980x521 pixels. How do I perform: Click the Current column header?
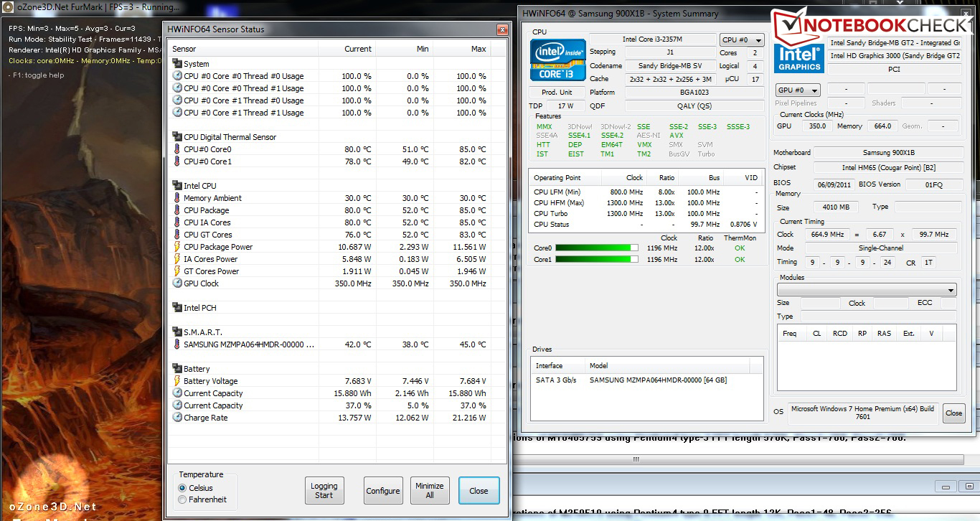tap(347, 49)
